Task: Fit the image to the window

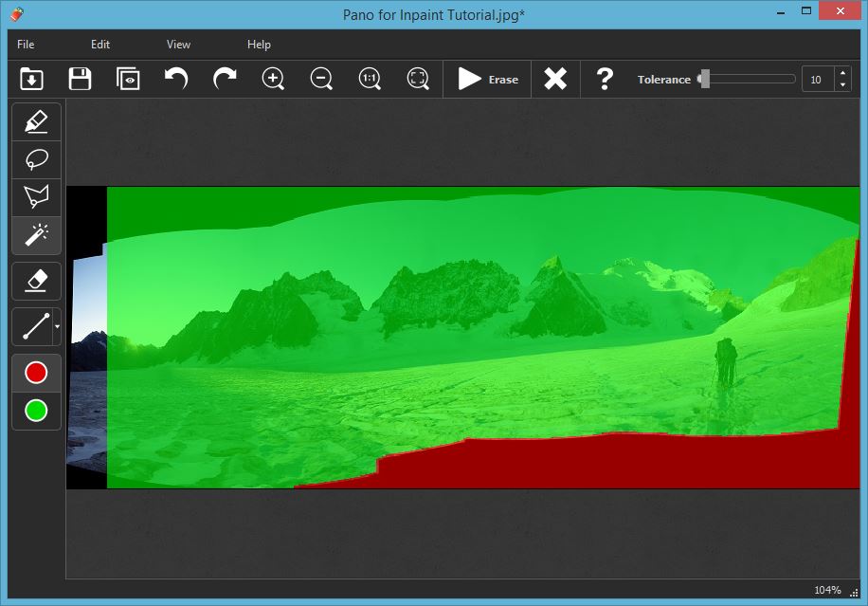Action: click(x=417, y=79)
